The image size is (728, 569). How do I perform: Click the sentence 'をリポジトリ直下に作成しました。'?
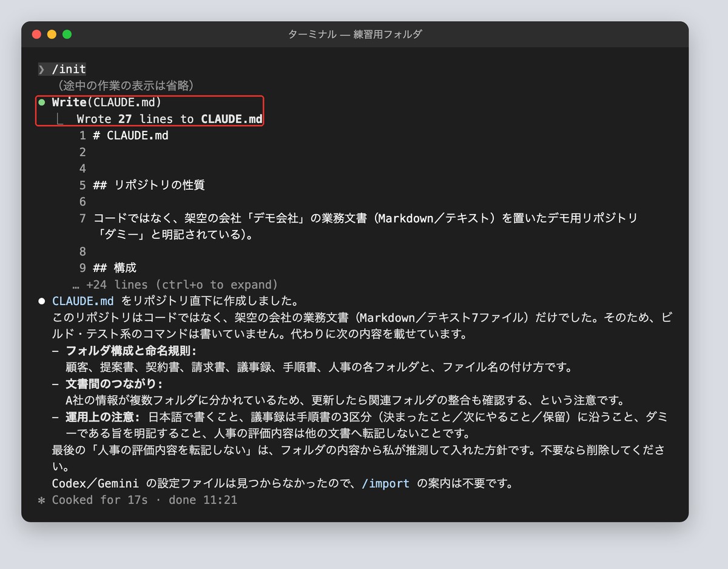(209, 301)
